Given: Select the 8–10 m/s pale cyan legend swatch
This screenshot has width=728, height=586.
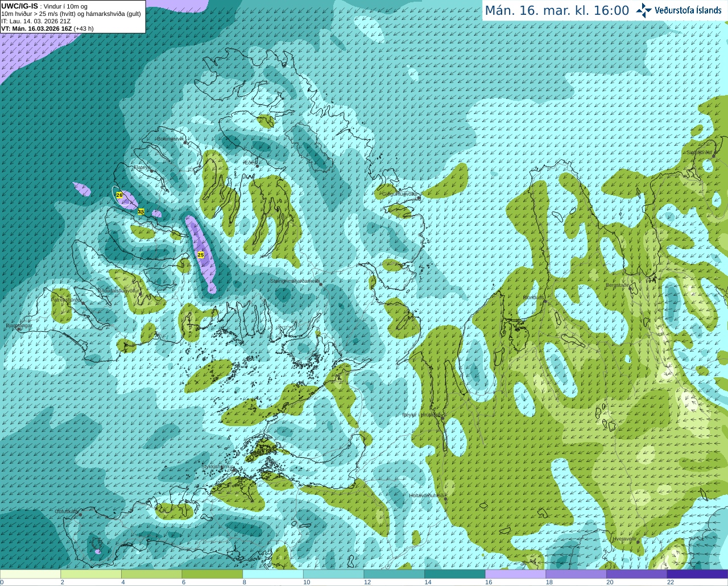Looking at the screenshot, I should [273, 574].
